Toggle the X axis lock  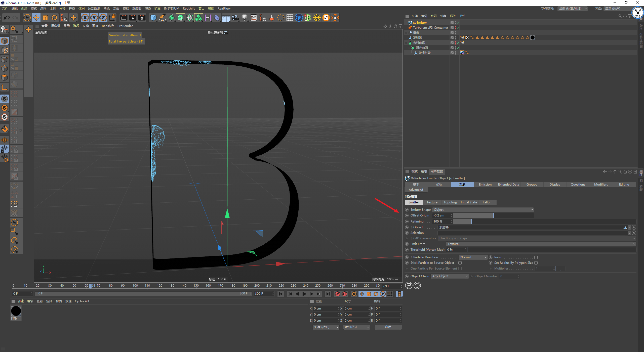85,18
